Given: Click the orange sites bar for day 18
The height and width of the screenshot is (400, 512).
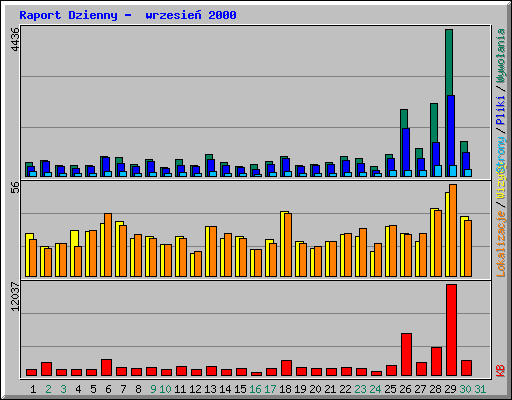Looking at the screenshot, I should pos(288,245).
